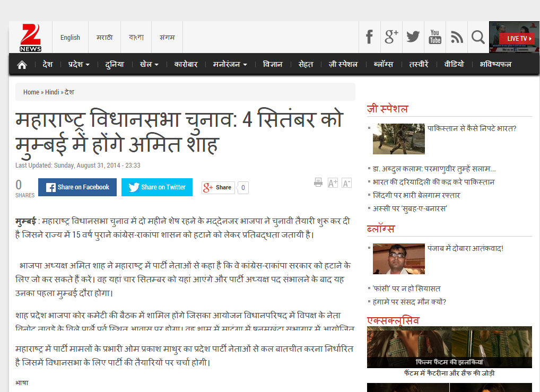The image size is (540, 392).
Task: Open the Facebook page icon in header
Action: pyautogui.click(x=370, y=37)
